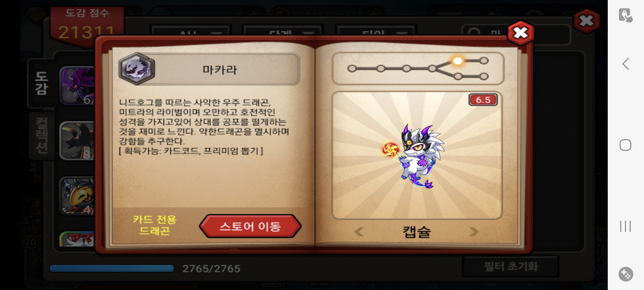Screen dimensions: 644x290
Task: Click the dark element hexagon badge beside 마카라
Action: (x=137, y=69)
